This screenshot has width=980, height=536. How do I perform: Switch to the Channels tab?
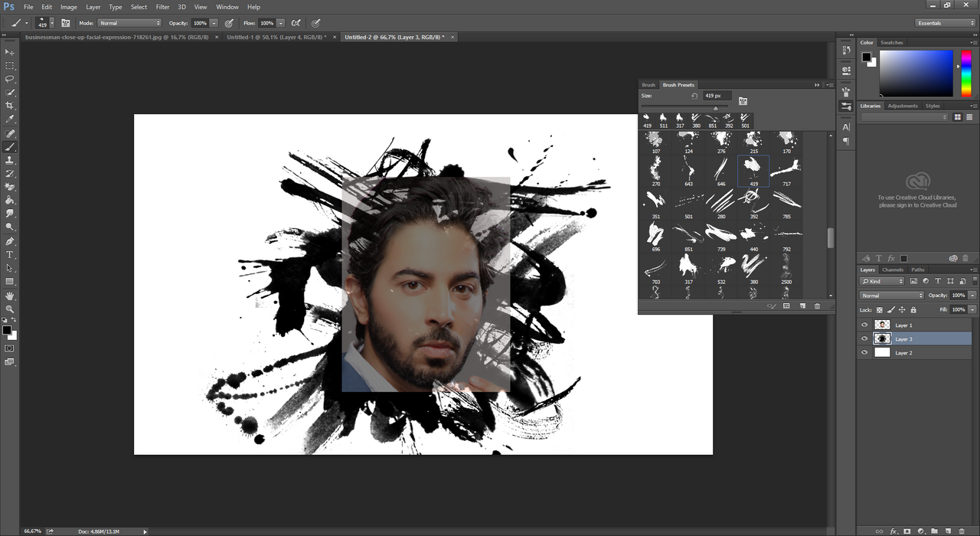tap(893, 270)
